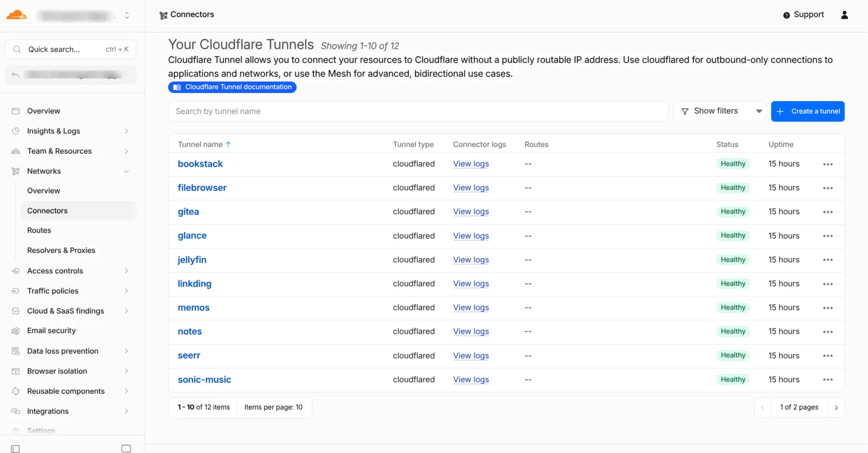Screen dimensions: 868x453
Task: Open the linkding tunnel link
Action: tap(194, 284)
